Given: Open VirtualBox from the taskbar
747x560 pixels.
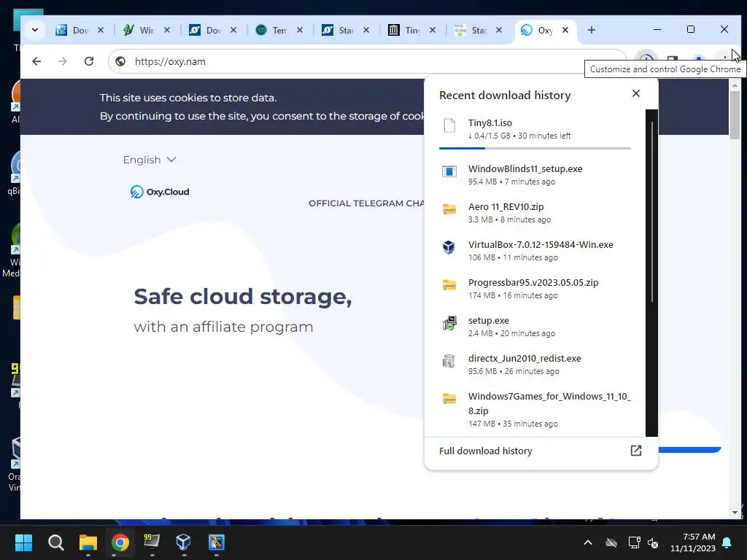Looking at the screenshot, I should pyautogui.click(x=184, y=542).
